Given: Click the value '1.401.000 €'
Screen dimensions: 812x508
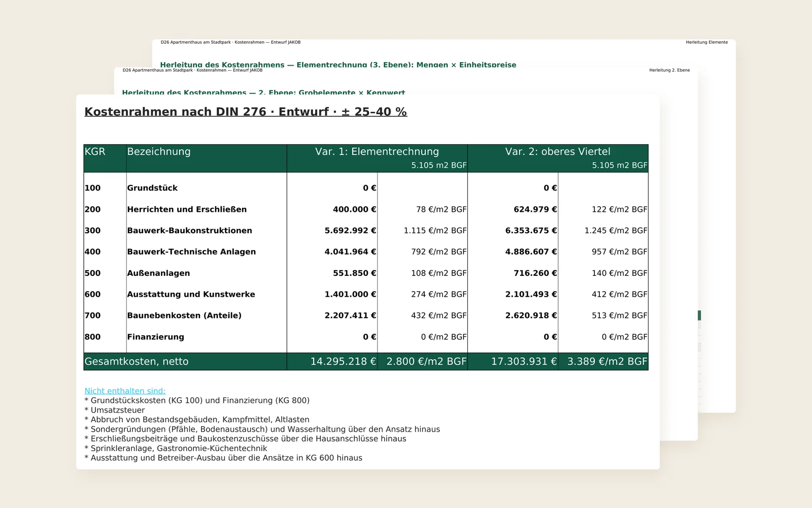Looking at the screenshot, I should click(350, 295).
